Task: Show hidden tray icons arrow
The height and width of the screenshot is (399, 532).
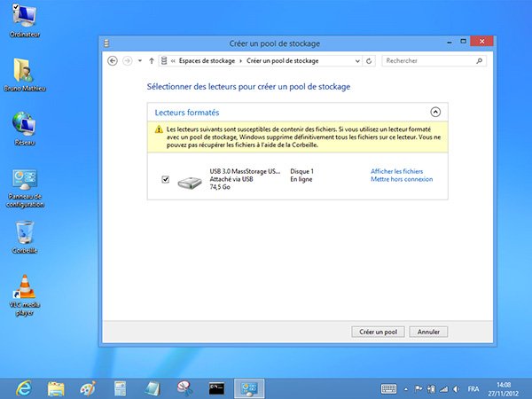Action: 406,389
